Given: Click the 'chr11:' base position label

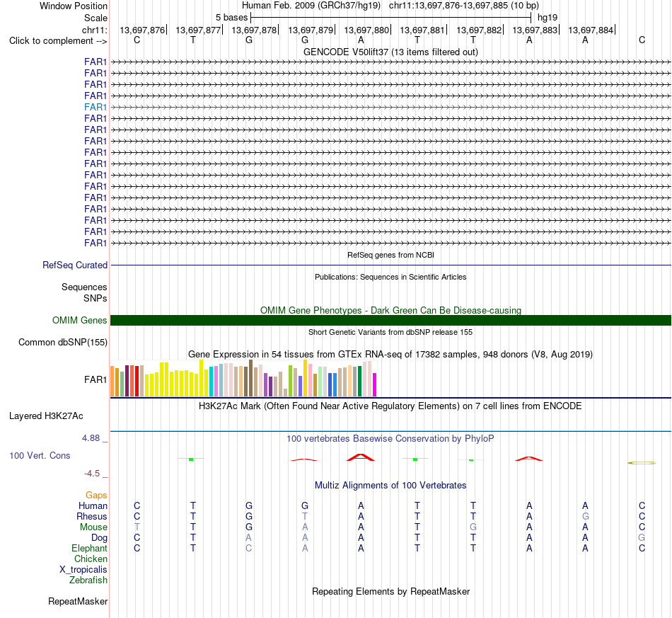Looking at the screenshot, I should 94,30.
